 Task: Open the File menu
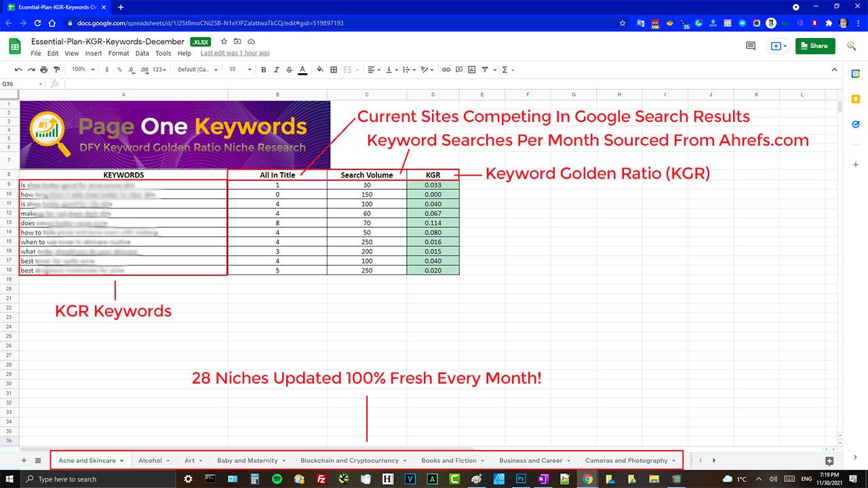point(36,54)
